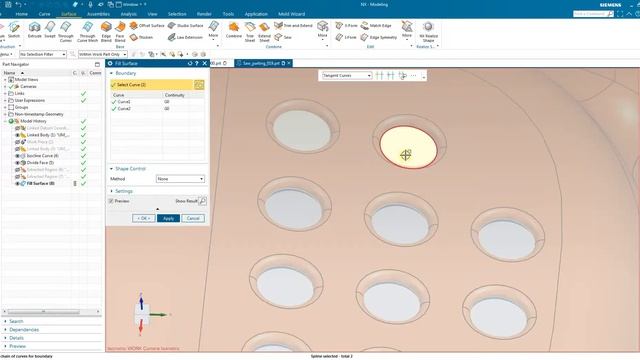This screenshot has width=640, height=360.
Task: Select the Edge Blend tool
Action: tap(106, 32)
